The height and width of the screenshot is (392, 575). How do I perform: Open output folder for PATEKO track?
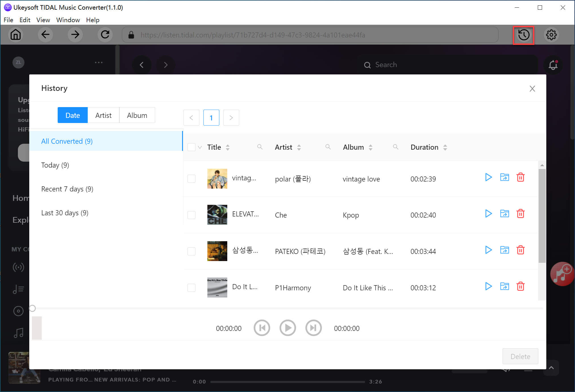(x=505, y=250)
